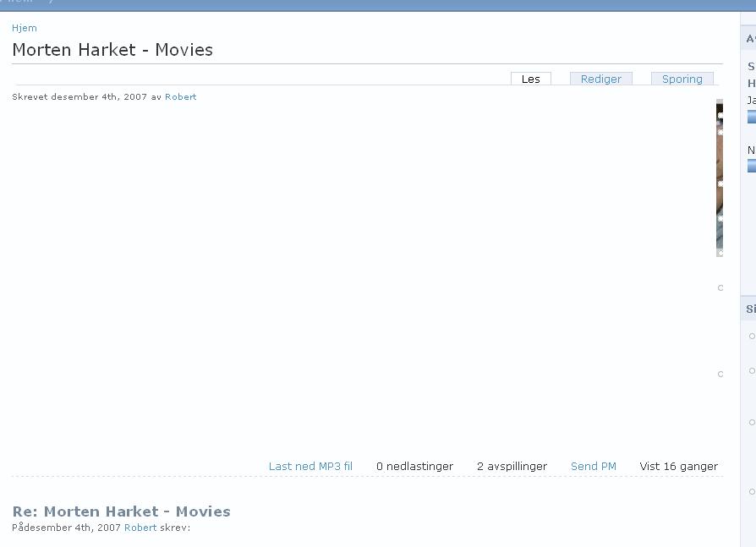756x547 pixels.
Task: Select the 'Vist 16 ganger' text
Action: [x=678, y=467]
